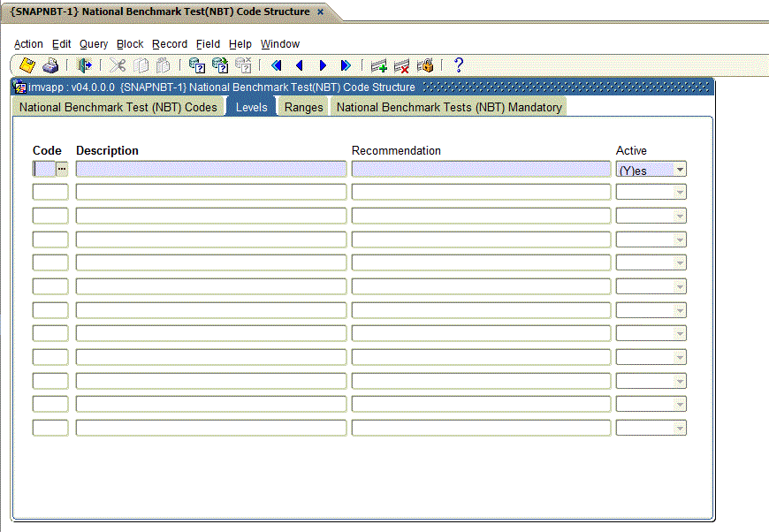Image resolution: width=769 pixels, height=532 pixels.
Task: Switch to the Ranges tab
Action: click(303, 106)
